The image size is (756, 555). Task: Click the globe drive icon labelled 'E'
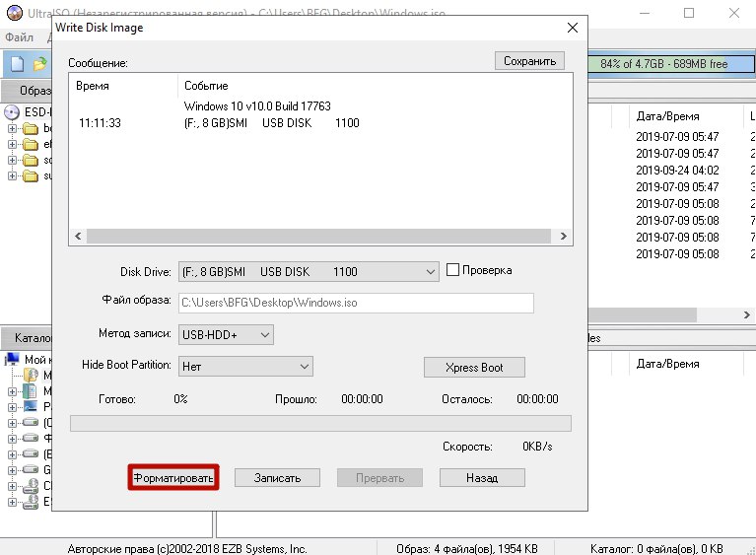[x=31, y=502]
